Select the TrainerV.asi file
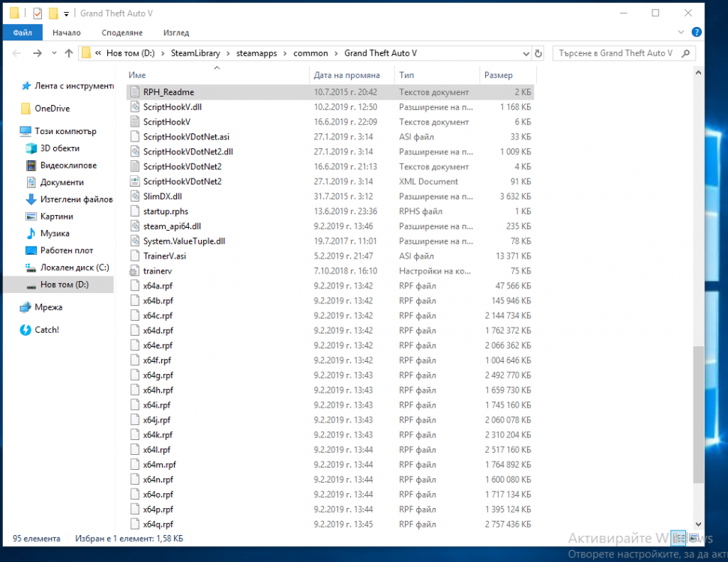Screen dimensions: 728x562 [x=164, y=256]
